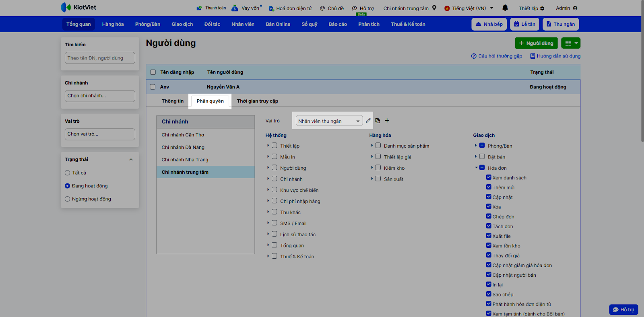Click the plus icon to add role
Screen dimensions: 644x317
click(387, 121)
